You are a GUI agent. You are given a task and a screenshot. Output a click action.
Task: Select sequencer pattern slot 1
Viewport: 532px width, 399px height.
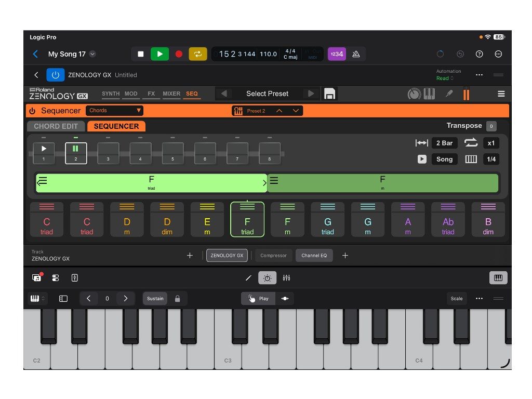point(44,153)
